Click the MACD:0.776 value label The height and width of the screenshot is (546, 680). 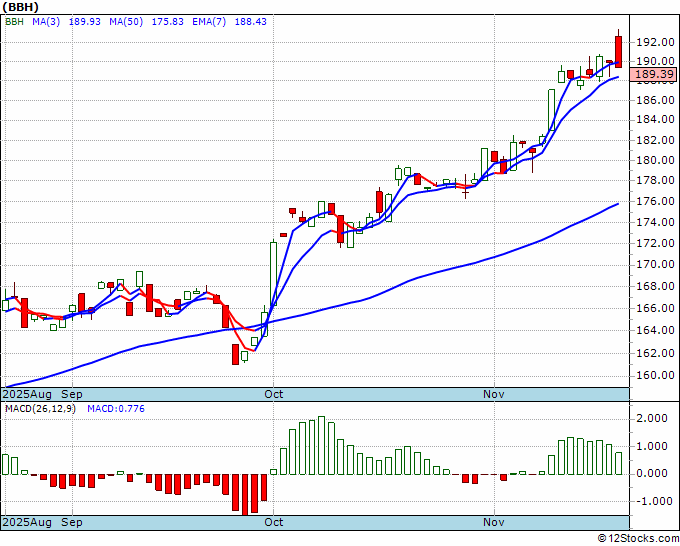[116, 409]
